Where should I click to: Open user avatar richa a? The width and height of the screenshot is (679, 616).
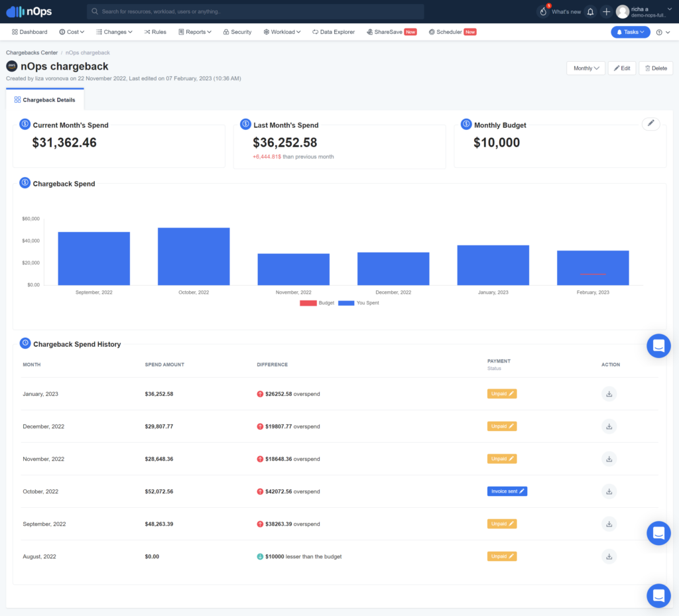tap(622, 12)
